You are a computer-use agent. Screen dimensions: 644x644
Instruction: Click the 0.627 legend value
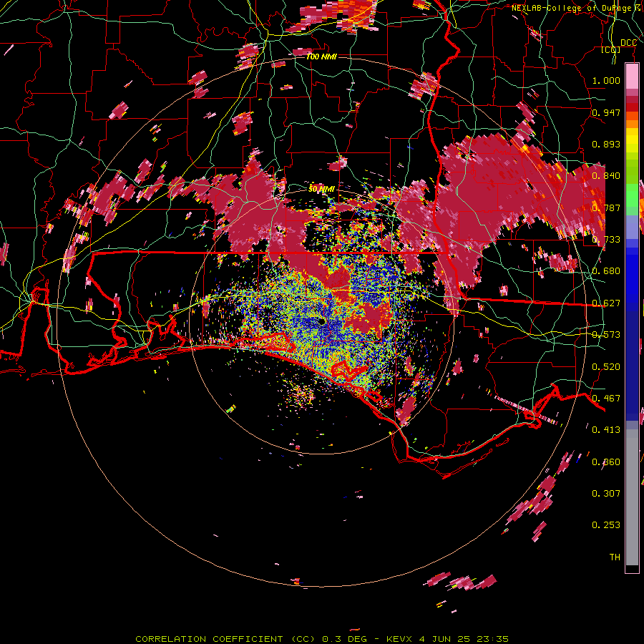(606, 303)
